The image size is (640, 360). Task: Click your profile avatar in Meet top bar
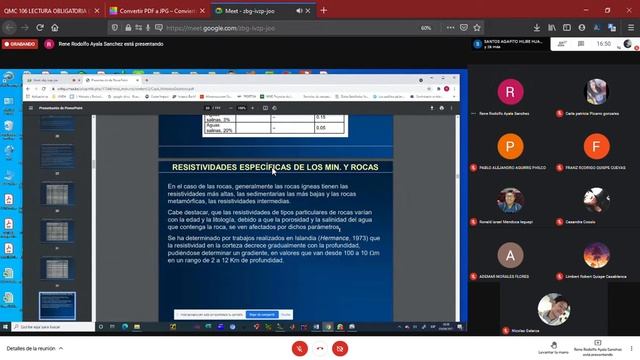[x=628, y=44]
